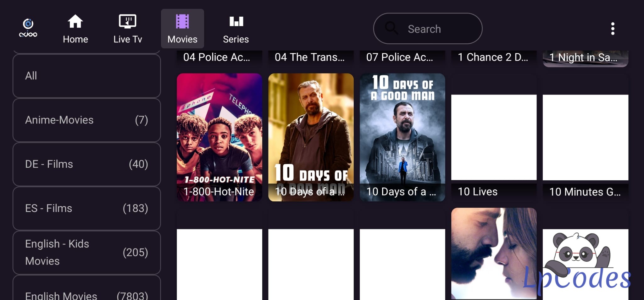Screen dimensions: 644x300
Task: Open the 1-800-Hot-Nite movie poster
Action: coord(219,137)
